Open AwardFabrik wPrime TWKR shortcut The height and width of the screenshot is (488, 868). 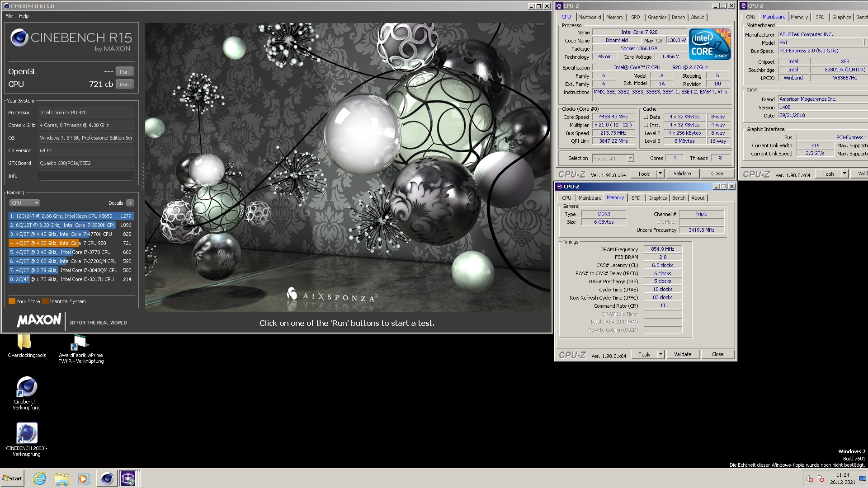click(80, 348)
